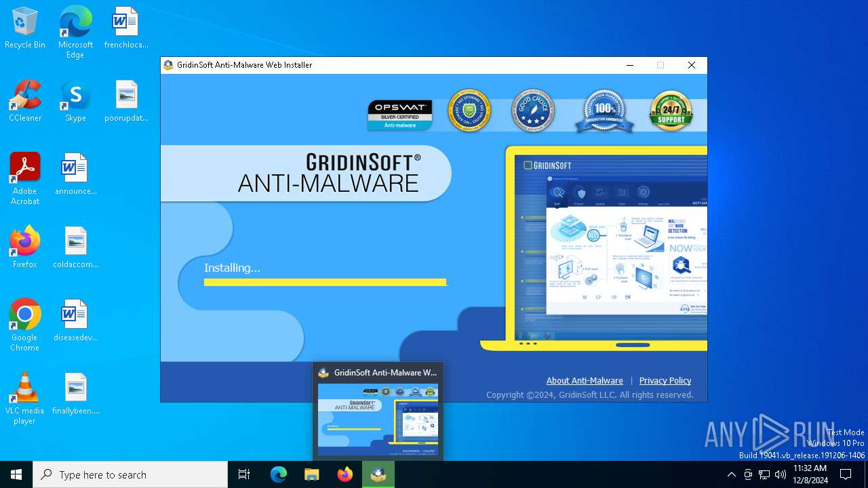This screenshot has height=488, width=868.
Task: Open VLC media player desktop shortcut
Action: click(25, 399)
